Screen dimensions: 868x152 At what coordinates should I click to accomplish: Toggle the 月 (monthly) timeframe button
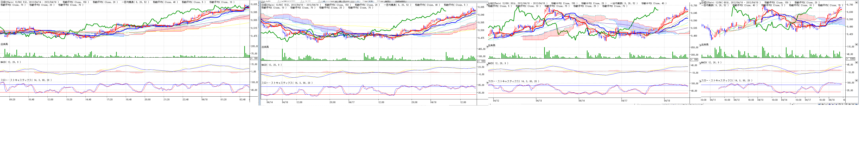(x=344, y=1)
